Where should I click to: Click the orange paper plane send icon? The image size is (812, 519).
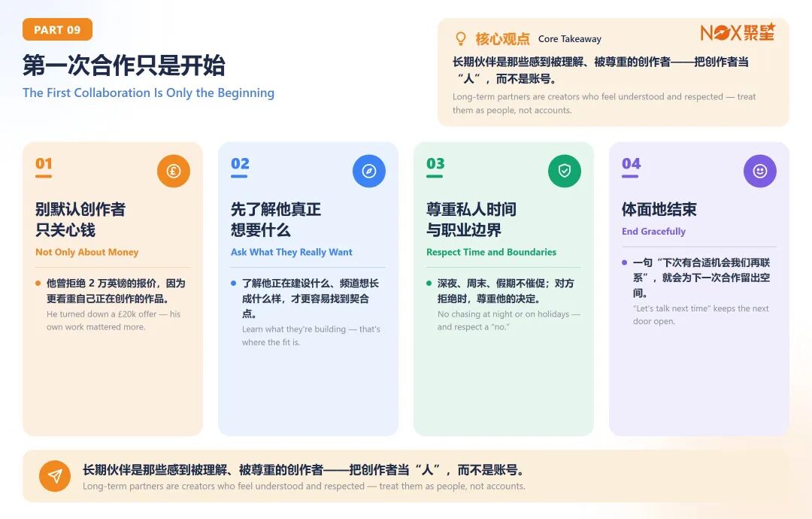(x=55, y=476)
